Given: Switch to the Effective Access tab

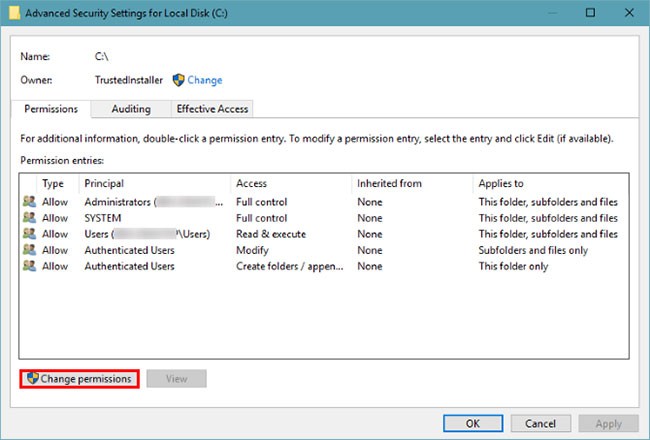Looking at the screenshot, I should point(211,109).
